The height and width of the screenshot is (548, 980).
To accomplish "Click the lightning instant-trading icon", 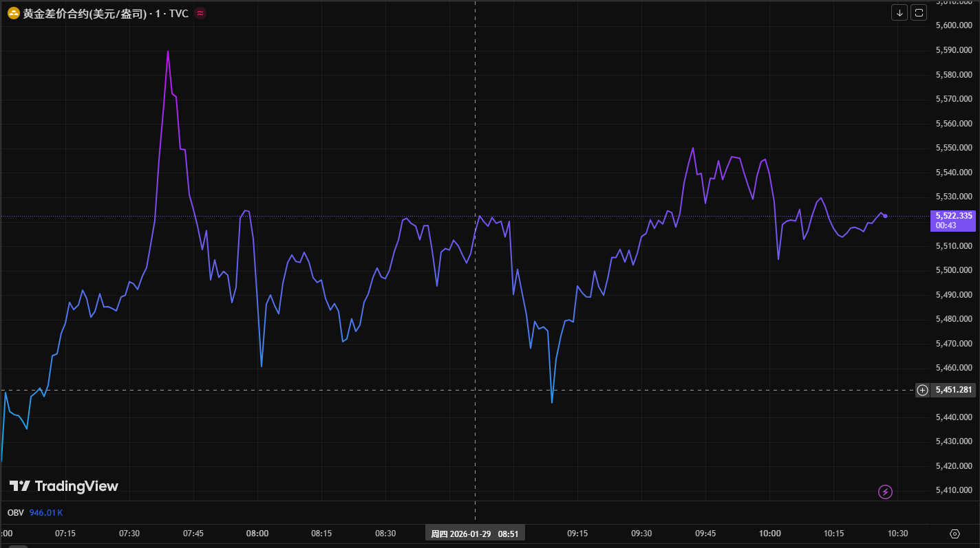I will click(x=885, y=492).
